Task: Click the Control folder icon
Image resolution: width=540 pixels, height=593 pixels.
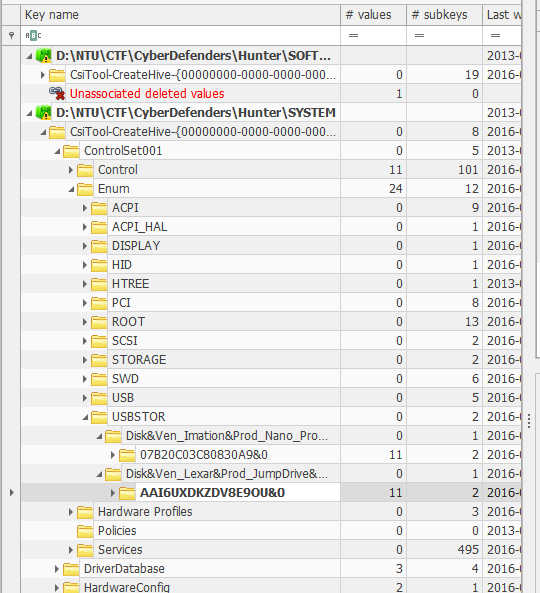Action: click(x=85, y=170)
